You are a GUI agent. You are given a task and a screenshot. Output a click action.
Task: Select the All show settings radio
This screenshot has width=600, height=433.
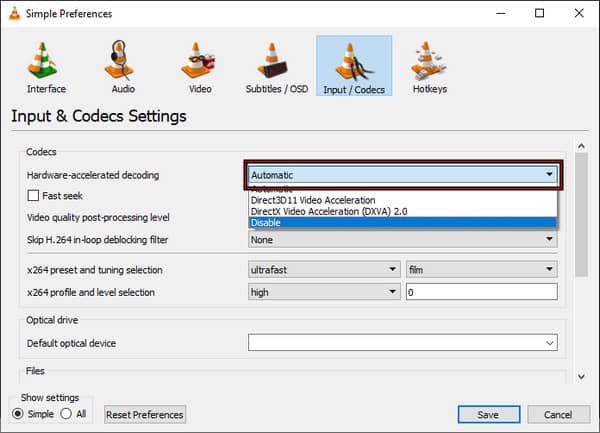coord(66,413)
